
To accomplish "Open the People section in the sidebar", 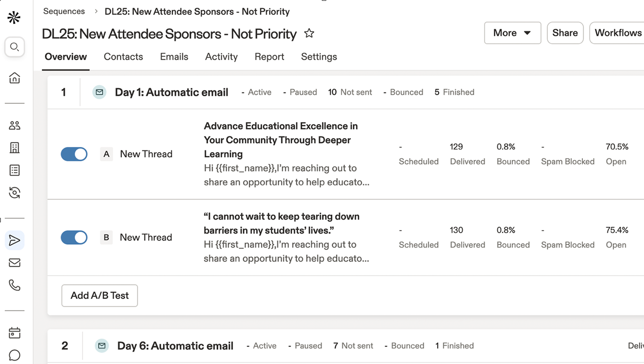I will pos(14,125).
